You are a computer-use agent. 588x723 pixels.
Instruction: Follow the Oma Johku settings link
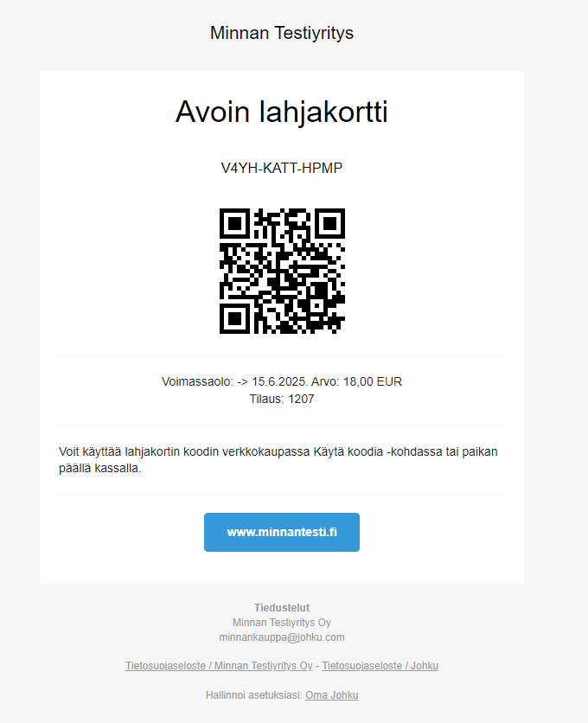click(331, 694)
